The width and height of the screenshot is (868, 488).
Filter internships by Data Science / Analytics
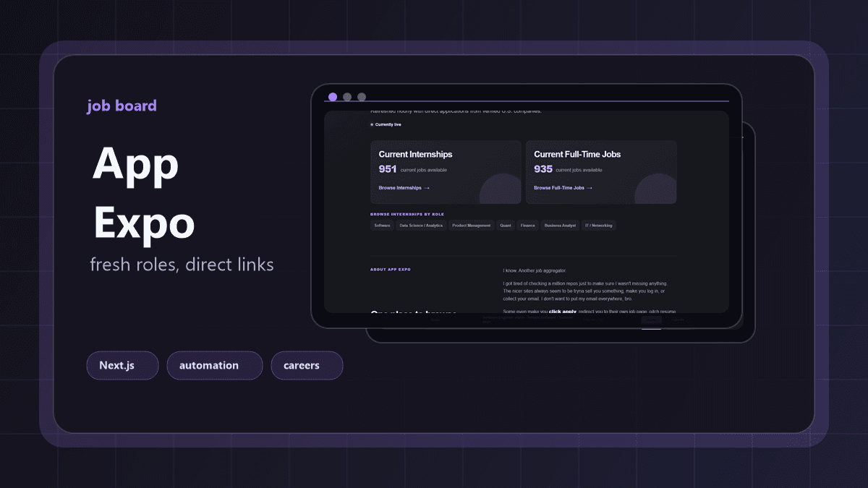pyautogui.click(x=421, y=226)
